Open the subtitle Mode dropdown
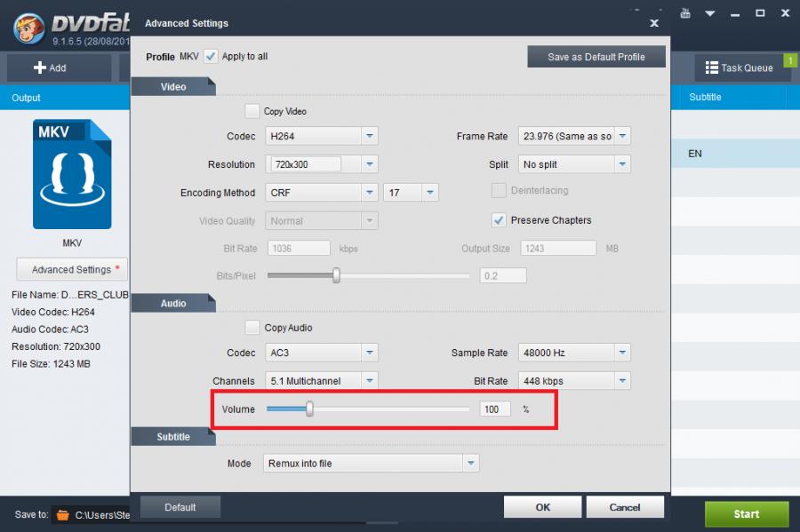This screenshot has height=532, width=800. coord(470,464)
